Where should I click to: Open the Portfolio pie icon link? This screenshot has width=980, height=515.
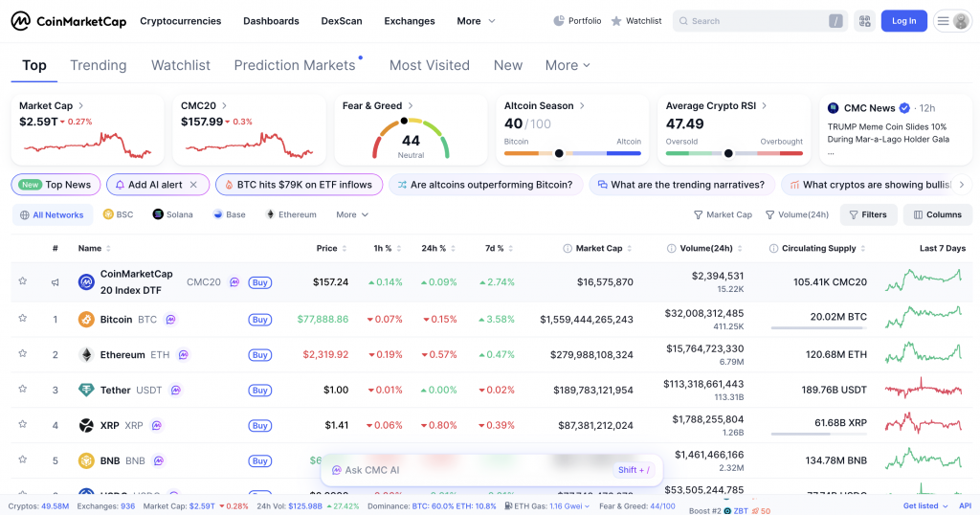578,21
